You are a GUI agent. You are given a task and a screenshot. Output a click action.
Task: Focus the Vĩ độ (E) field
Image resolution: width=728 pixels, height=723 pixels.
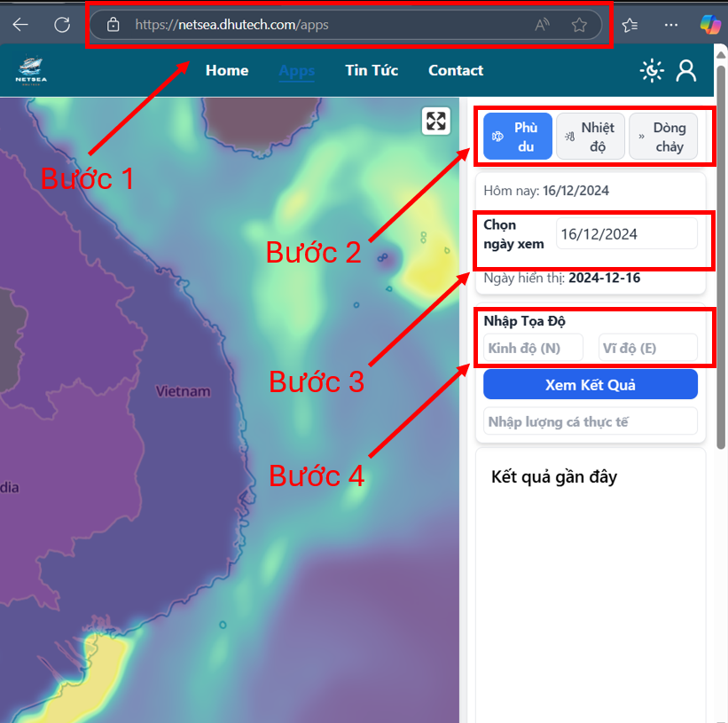click(x=648, y=348)
